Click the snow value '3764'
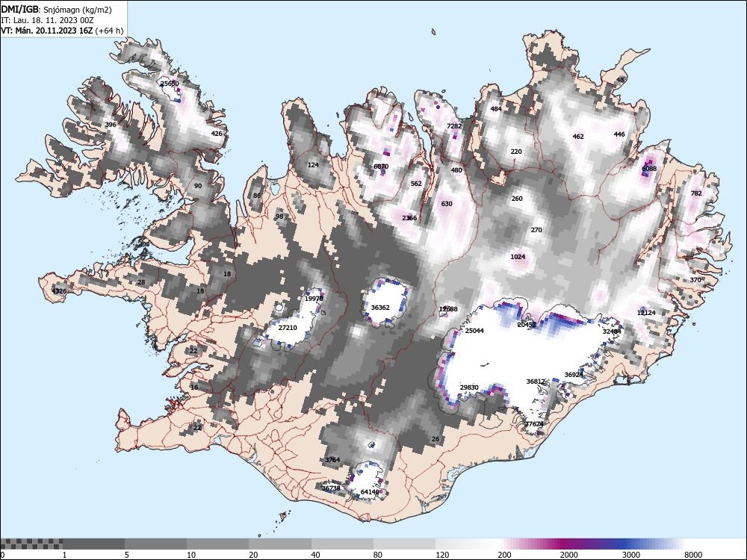Screen dimensions: 747x560 pyautogui.click(x=332, y=460)
